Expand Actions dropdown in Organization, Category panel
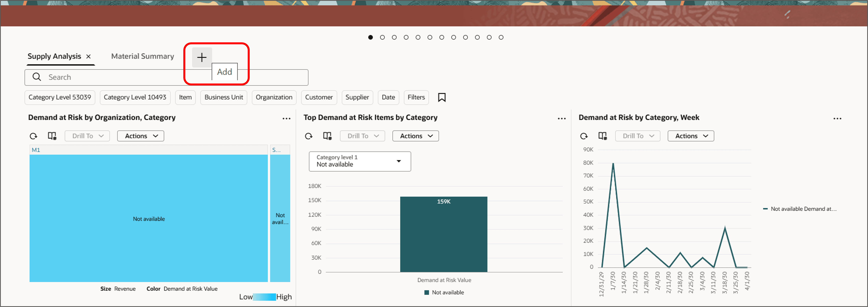The height and width of the screenshot is (307, 868). click(x=141, y=136)
